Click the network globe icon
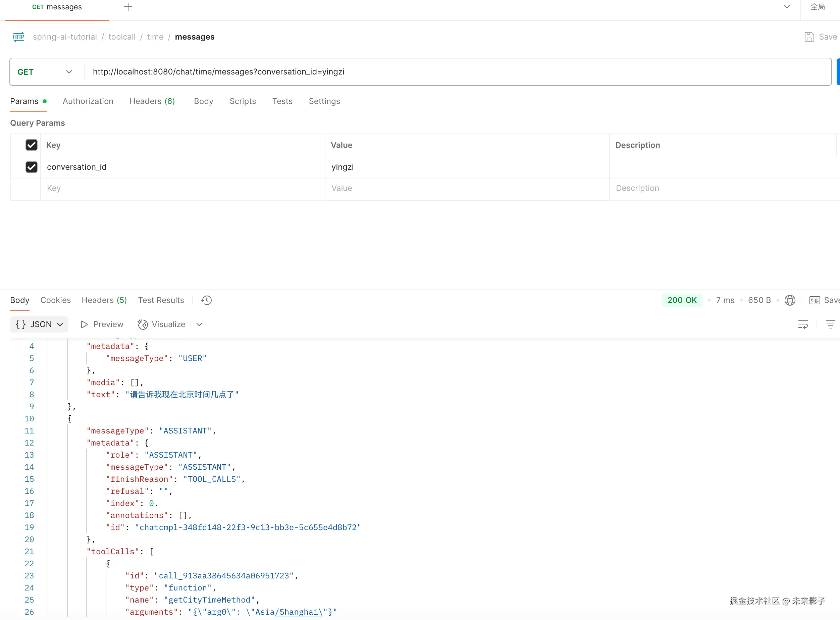Image resolution: width=840 pixels, height=620 pixels. 790,300
